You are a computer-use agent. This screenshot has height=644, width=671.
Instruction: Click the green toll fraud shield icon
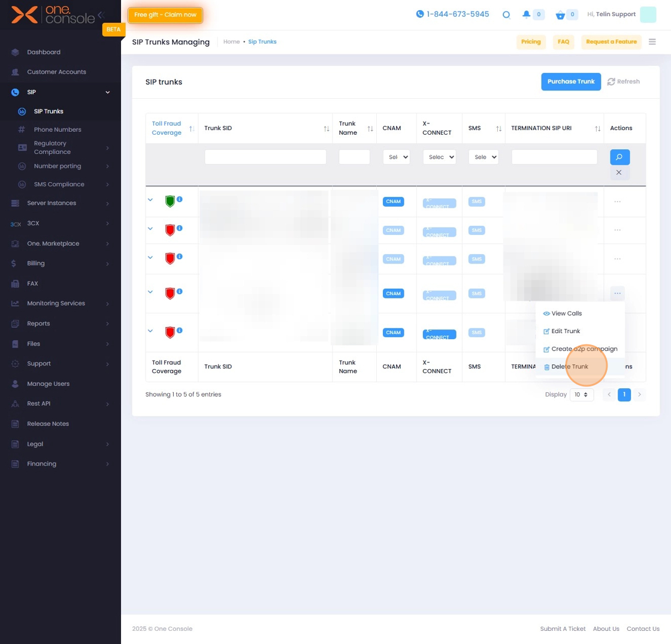[x=170, y=201]
